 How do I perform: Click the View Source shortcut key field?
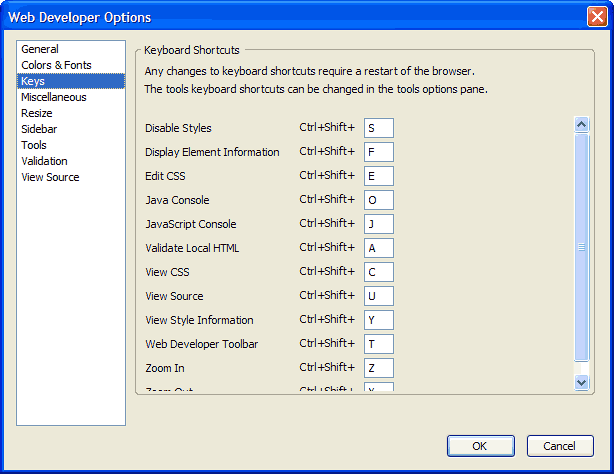[x=379, y=296]
